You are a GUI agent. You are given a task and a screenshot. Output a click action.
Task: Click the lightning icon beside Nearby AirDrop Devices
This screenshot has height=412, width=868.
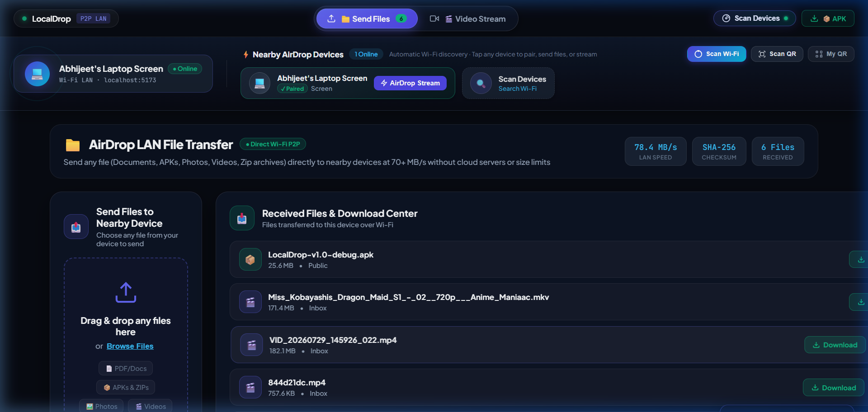point(246,55)
